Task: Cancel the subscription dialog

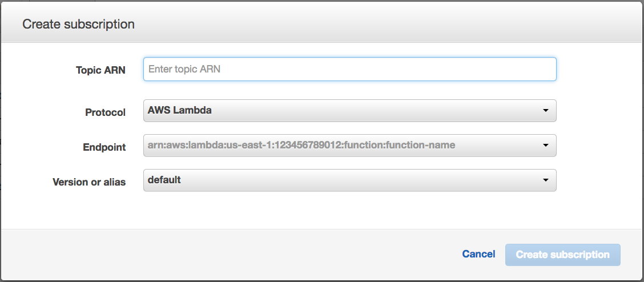Action: 478,254
